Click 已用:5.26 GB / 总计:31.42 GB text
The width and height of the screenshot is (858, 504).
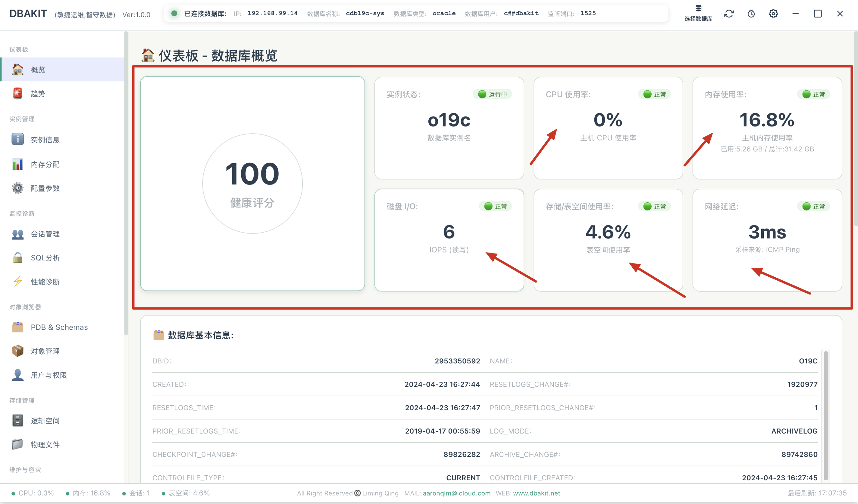pyautogui.click(x=767, y=149)
